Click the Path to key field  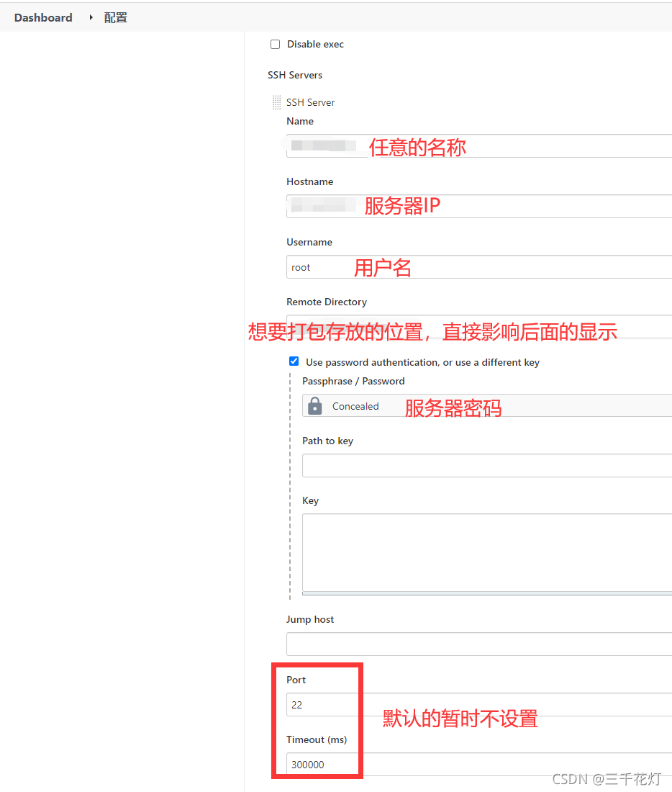pyautogui.click(x=486, y=465)
